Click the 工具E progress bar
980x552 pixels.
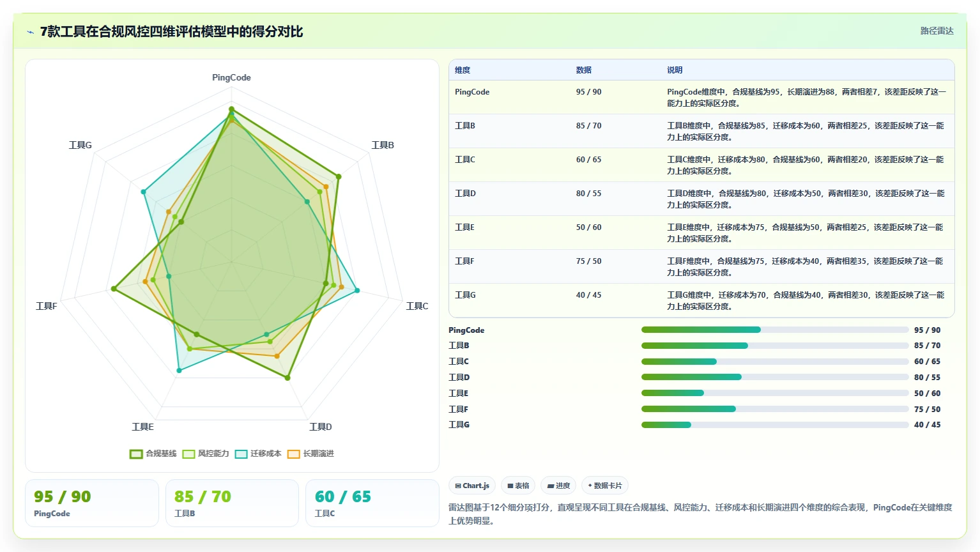[x=775, y=393]
